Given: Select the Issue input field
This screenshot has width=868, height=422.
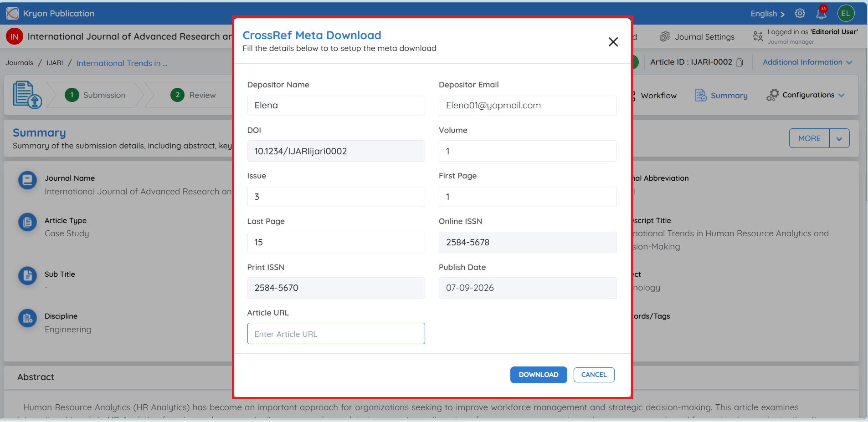Looking at the screenshot, I should pos(336,197).
